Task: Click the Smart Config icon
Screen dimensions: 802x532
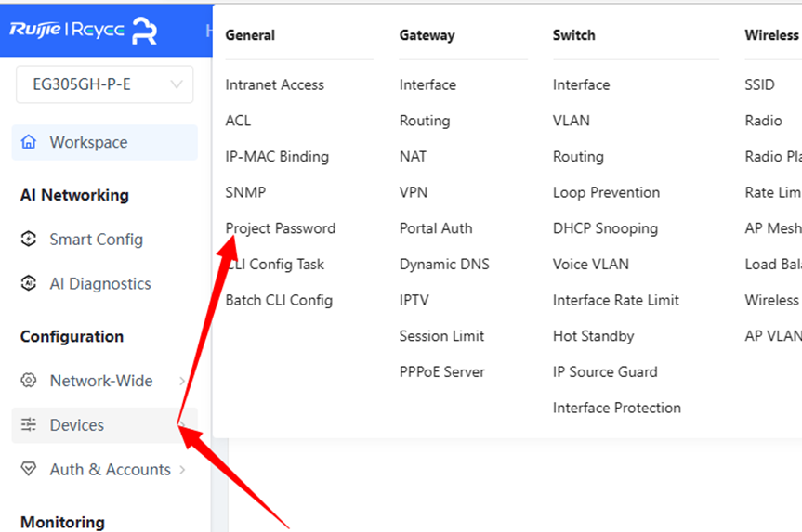Action: click(x=29, y=239)
